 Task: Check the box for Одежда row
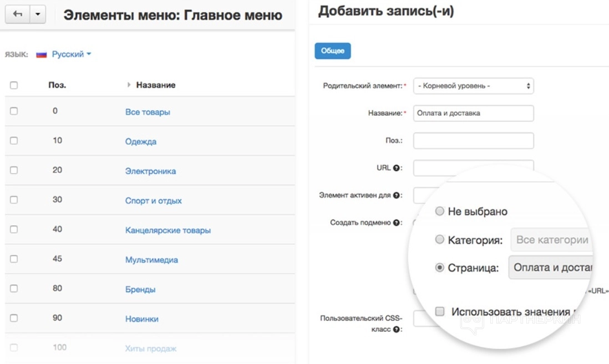click(x=14, y=141)
